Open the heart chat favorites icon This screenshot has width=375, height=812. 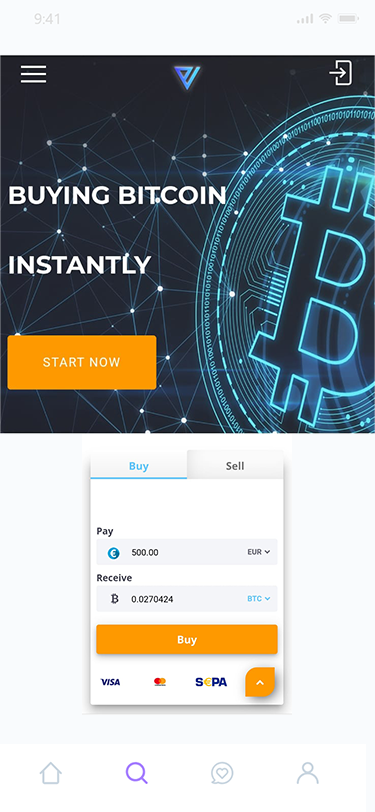point(222,773)
